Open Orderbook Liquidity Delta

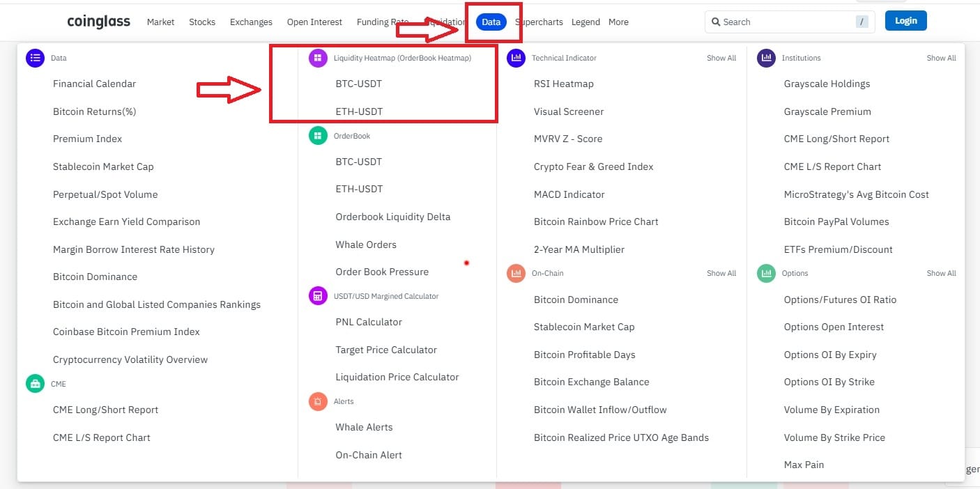393,217
